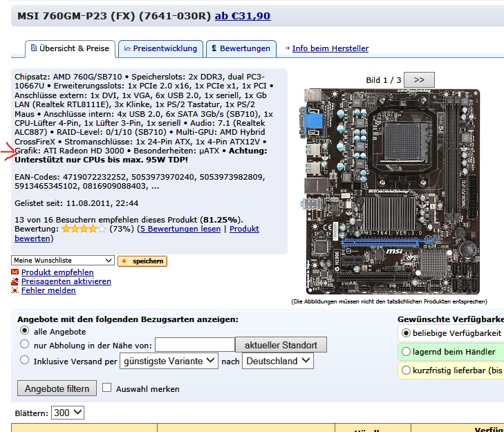Switch to the Preisentwicklung tab
The image size is (504, 432).
[x=160, y=49]
